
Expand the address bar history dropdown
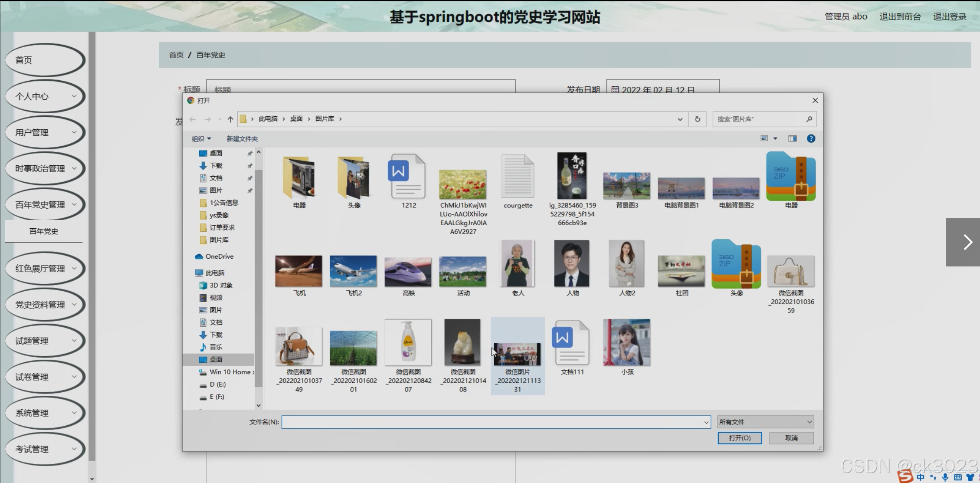tap(680, 119)
